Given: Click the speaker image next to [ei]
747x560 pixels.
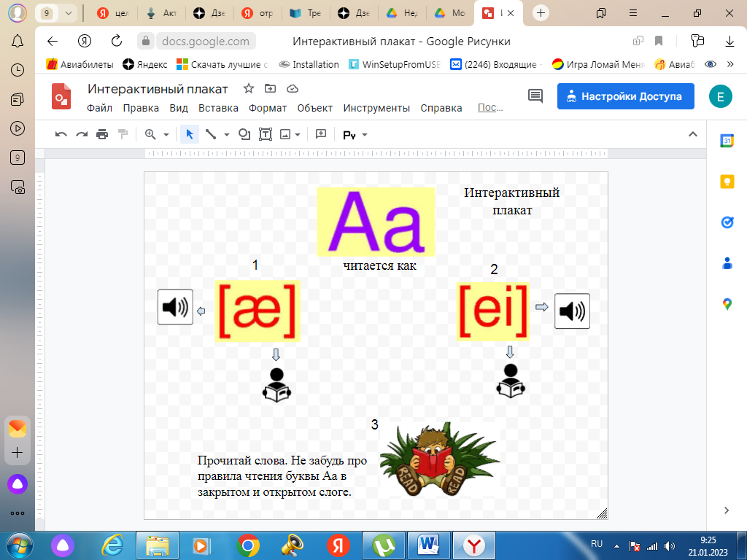Looking at the screenshot, I should pos(572,311).
